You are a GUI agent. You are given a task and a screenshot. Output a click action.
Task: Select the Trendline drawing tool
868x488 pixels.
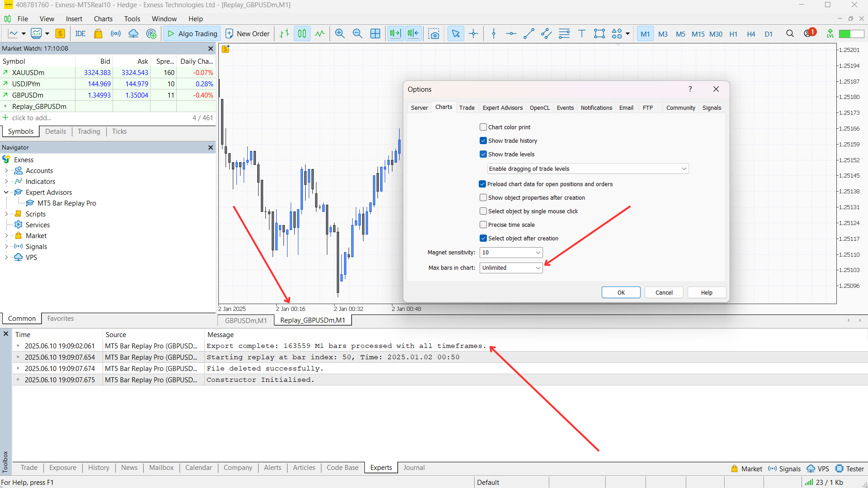pos(528,34)
